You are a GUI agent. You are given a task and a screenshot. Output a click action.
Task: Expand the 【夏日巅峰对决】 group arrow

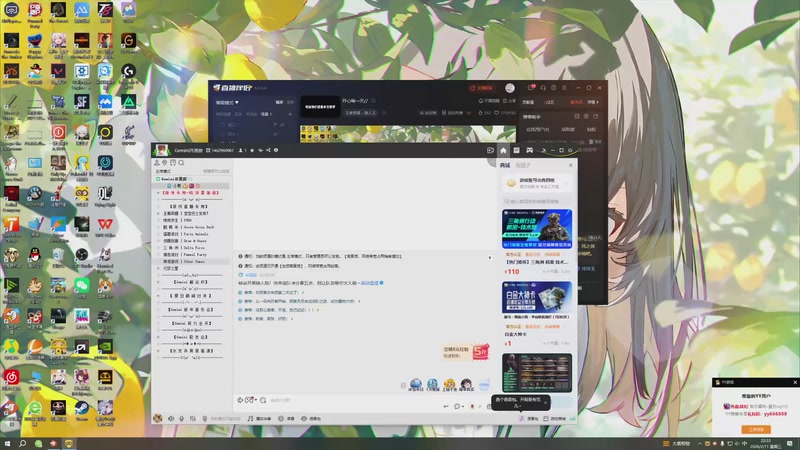[x=158, y=295]
